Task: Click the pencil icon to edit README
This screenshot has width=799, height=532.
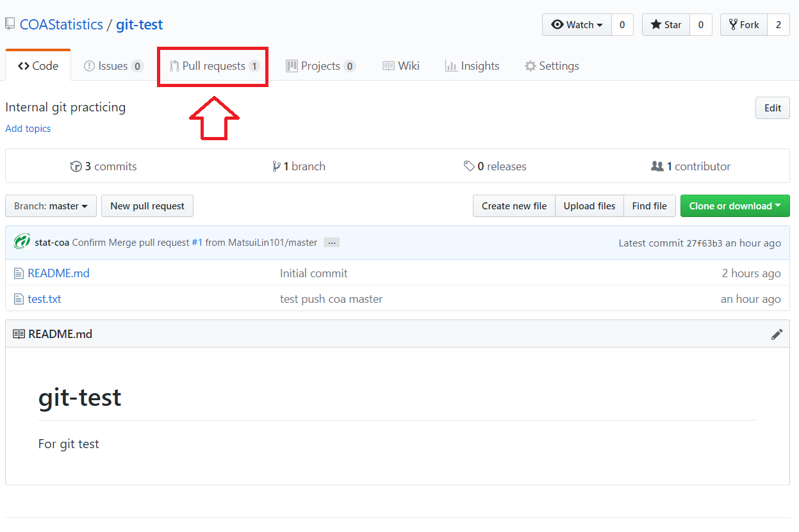Action: point(777,334)
